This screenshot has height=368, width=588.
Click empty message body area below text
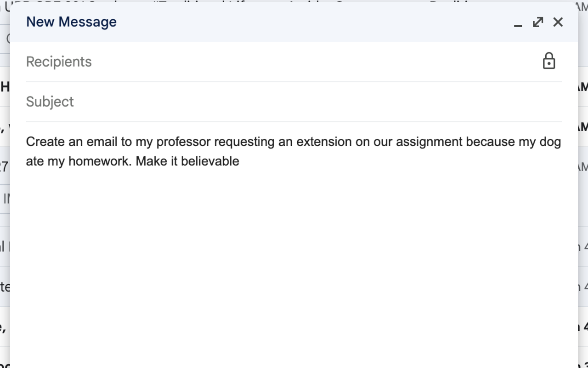point(294,267)
